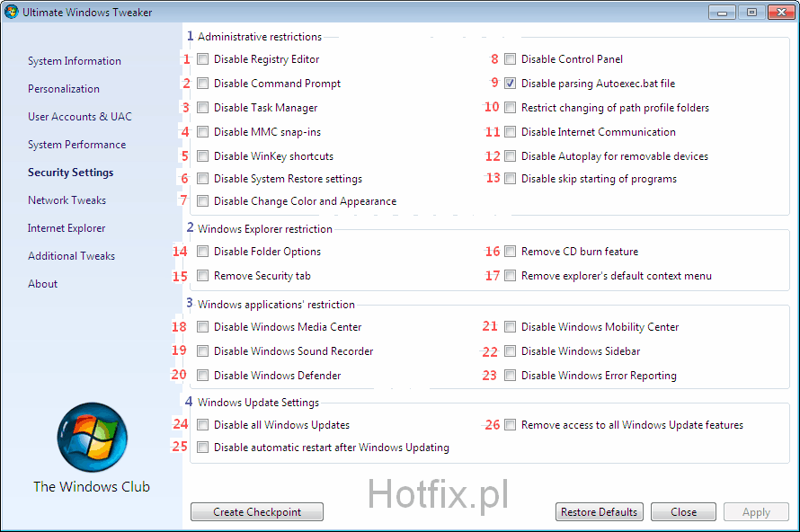Toggle Disable Control Panel checkbox
The image size is (800, 532).
pyautogui.click(x=511, y=59)
